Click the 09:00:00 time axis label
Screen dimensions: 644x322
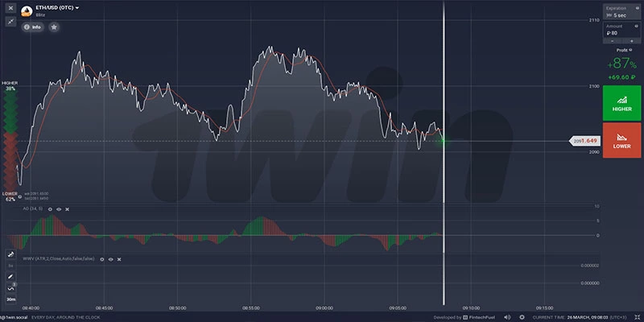point(324,308)
